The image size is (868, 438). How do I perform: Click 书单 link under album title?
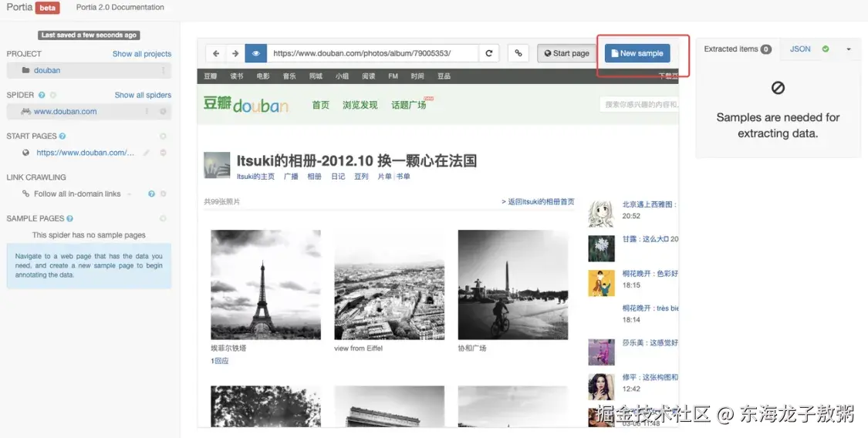pyautogui.click(x=403, y=177)
